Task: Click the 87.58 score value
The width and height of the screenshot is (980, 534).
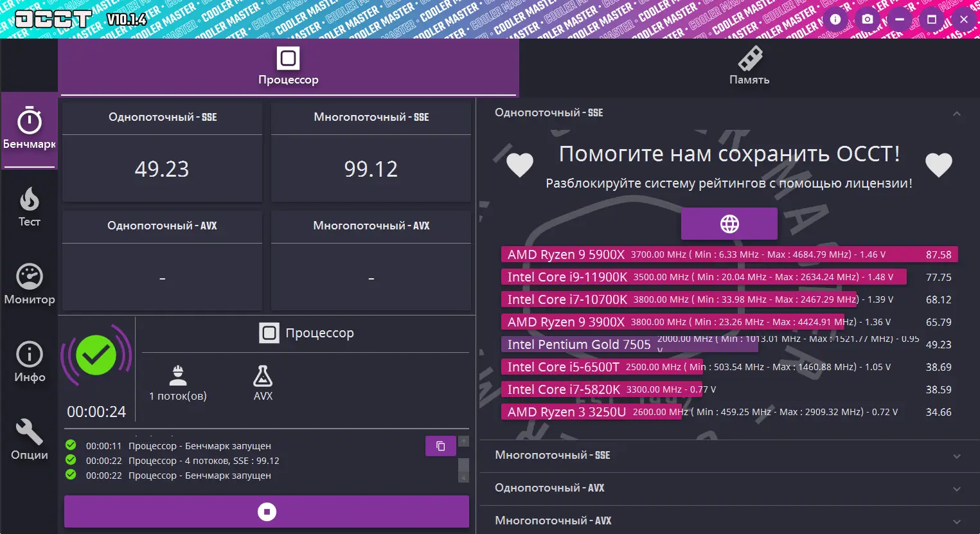Action: coord(938,255)
